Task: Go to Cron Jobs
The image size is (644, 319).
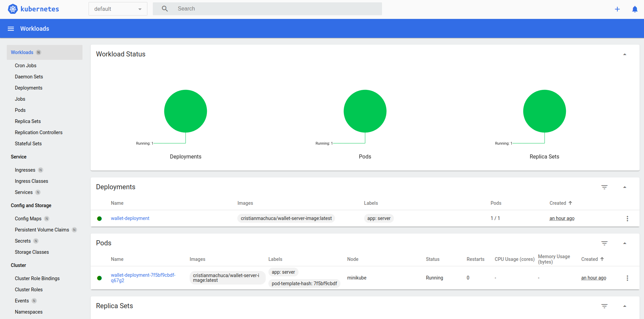Action: click(x=26, y=66)
